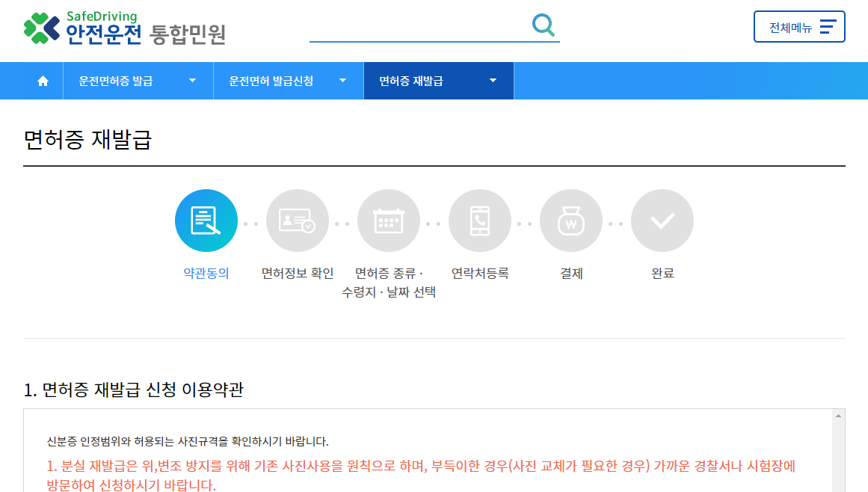
Task: Select the 결제 payment pouch icon
Action: (x=570, y=220)
